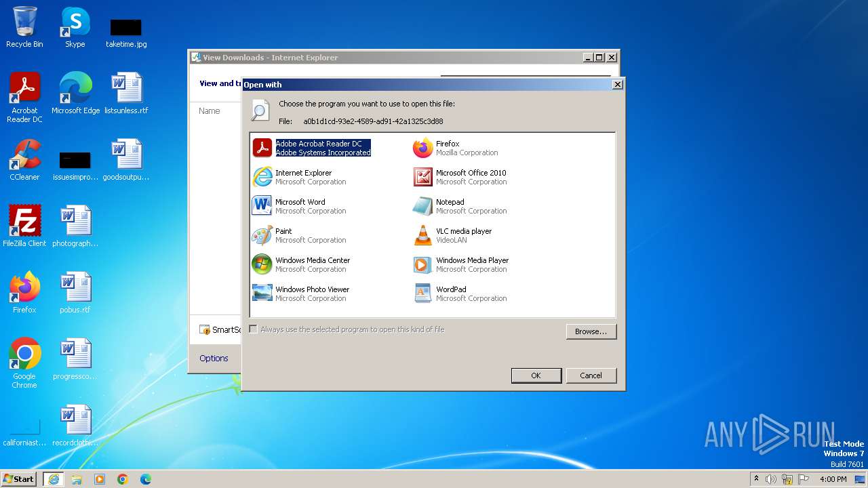Image resolution: width=868 pixels, height=488 pixels.
Task: Select progressco... desktop document
Action: [x=75, y=359]
